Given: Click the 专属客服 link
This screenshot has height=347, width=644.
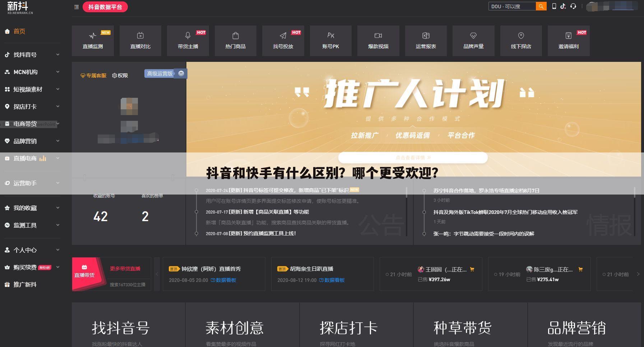Looking at the screenshot, I should click(94, 76).
